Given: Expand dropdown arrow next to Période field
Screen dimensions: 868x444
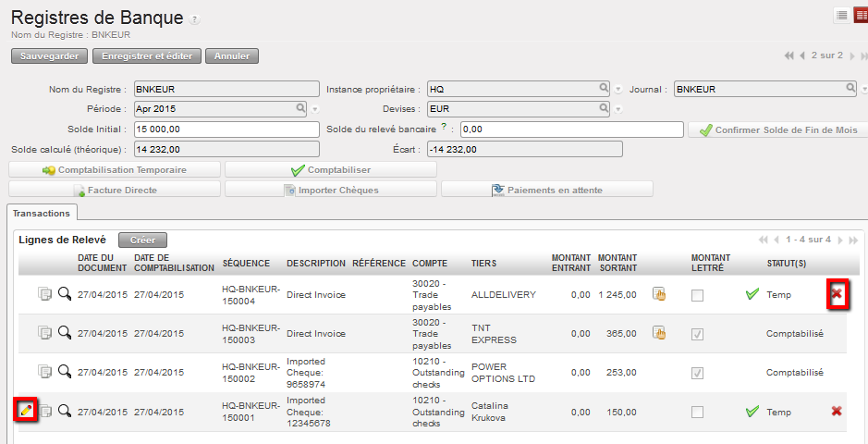Looking at the screenshot, I should pos(315,109).
